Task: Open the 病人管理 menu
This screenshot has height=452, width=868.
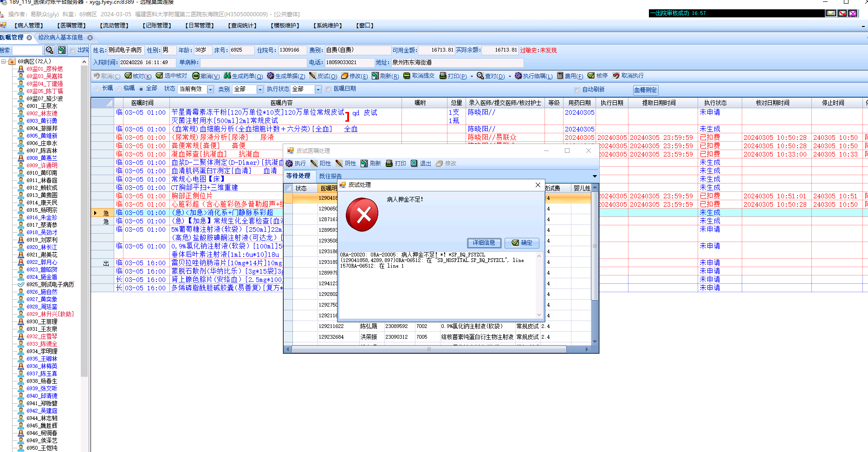Action: tap(29, 26)
